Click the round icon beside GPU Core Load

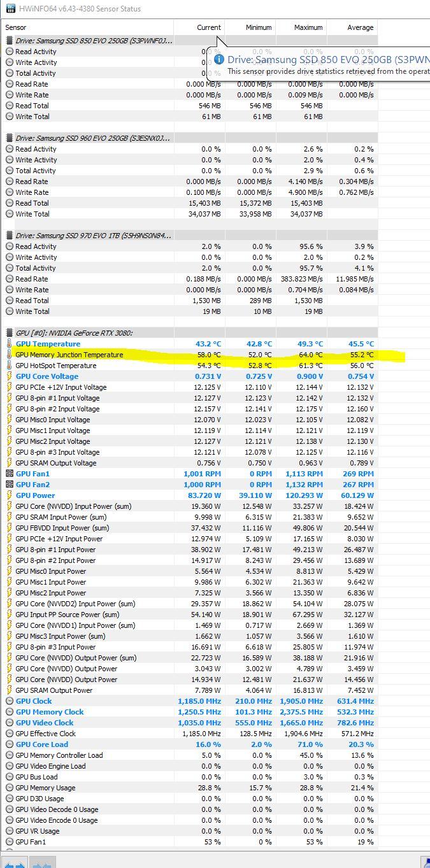(10, 744)
